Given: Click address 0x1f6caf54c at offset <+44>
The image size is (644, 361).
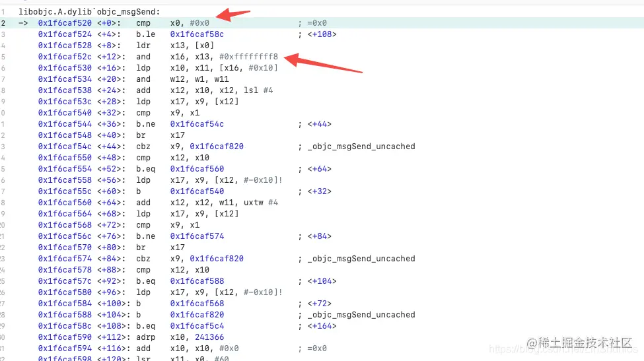Looking at the screenshot, I should pyautogui.click(x=65, y=146).
